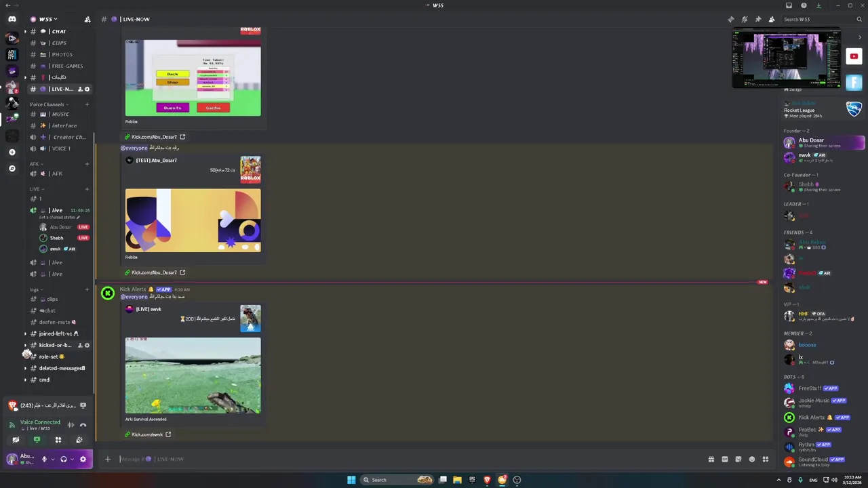Join the VOICE 1 voice channel
868x488 pixels.
(58, 148)
